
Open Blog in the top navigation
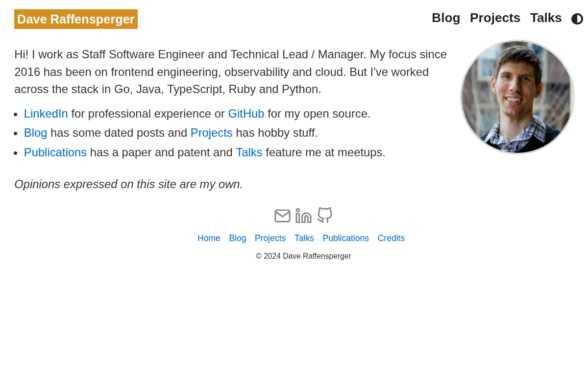click(x=446, y=18)
